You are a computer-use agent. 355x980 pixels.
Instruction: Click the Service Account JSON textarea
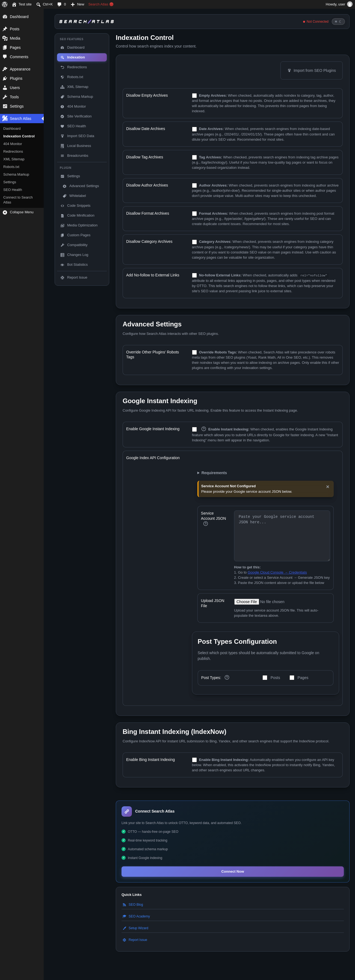pyautogui.click(x=282, y=536)
